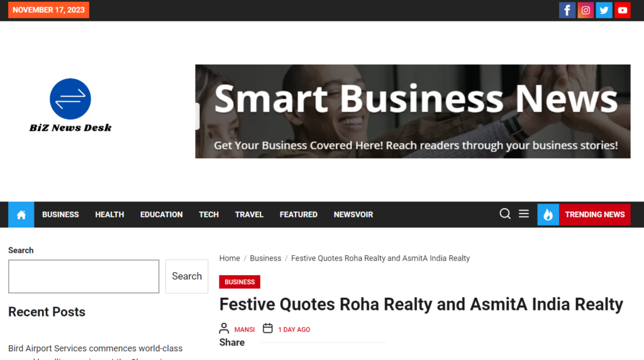Open author MANSI profile link
The width and height of the screenshot is (644, 360).
(245, 330)
